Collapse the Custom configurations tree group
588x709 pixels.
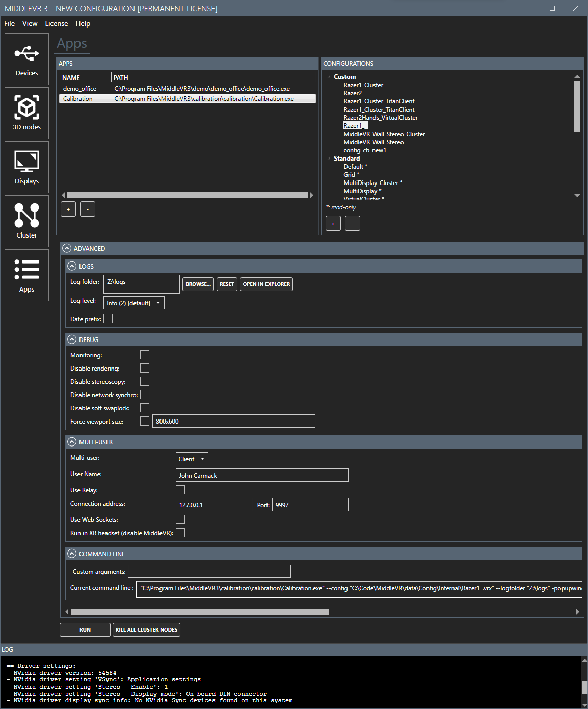(329, 77)
